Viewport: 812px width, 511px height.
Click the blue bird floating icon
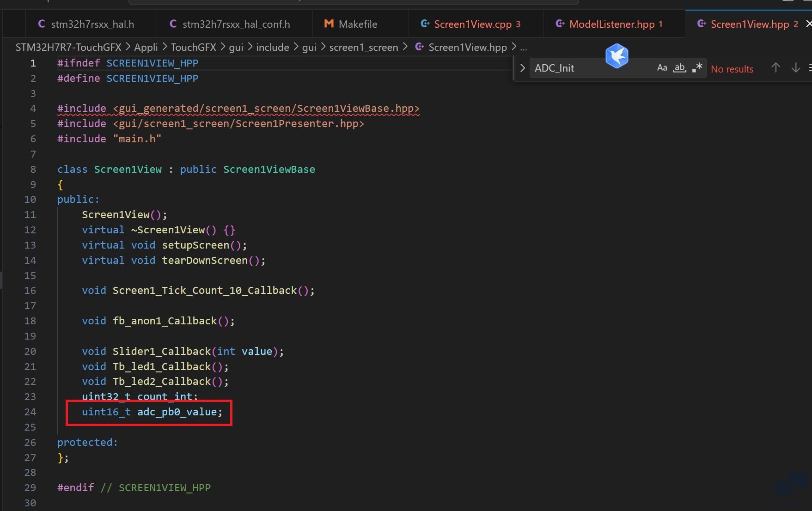(617, 56)
